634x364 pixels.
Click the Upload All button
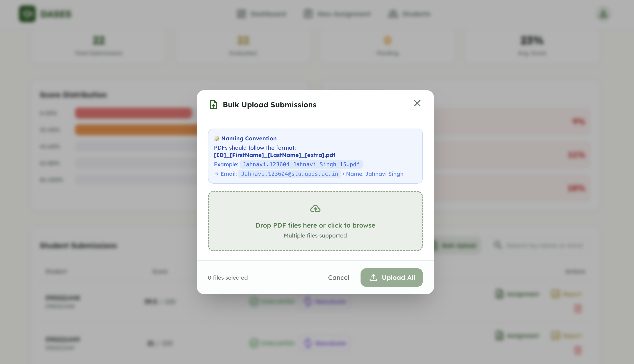coord(391,278)
